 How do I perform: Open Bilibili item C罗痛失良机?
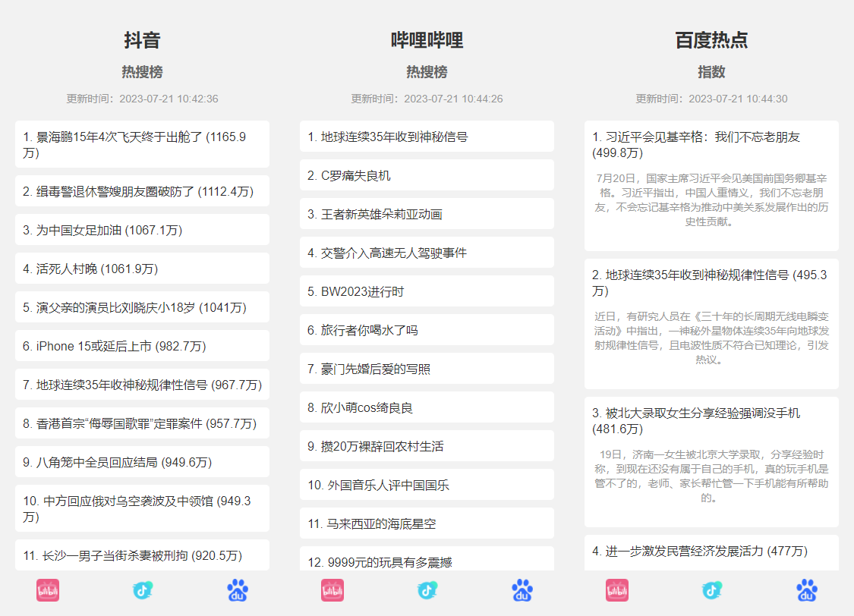click(x=427, y=175)
